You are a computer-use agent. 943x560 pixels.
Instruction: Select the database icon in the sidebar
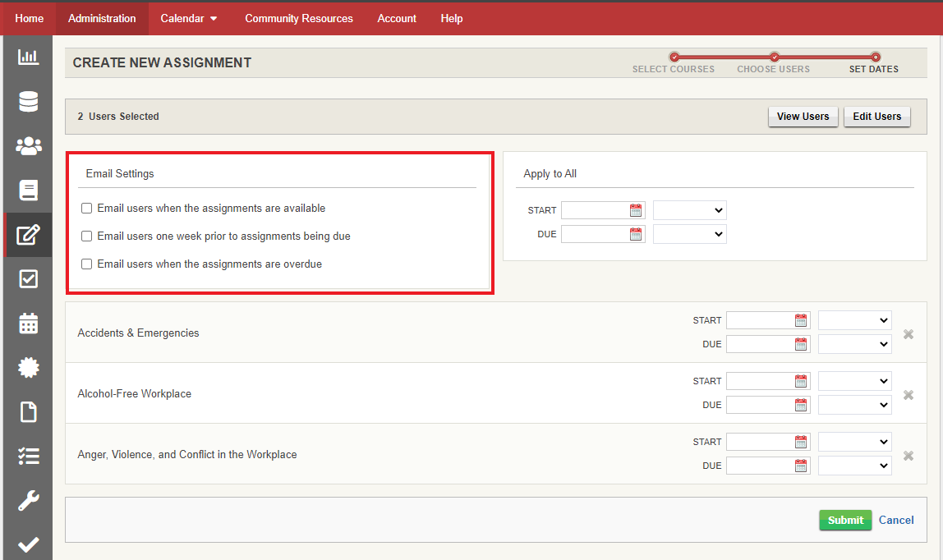(x=27, y=101)
